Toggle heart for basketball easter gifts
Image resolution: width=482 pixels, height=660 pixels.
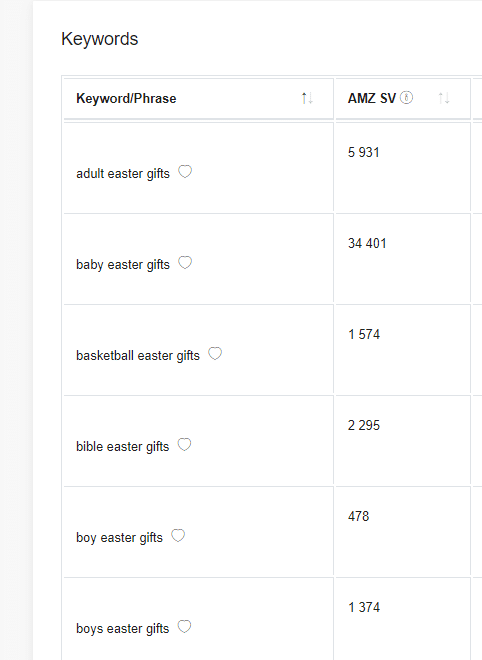click(x=215, y=354)
